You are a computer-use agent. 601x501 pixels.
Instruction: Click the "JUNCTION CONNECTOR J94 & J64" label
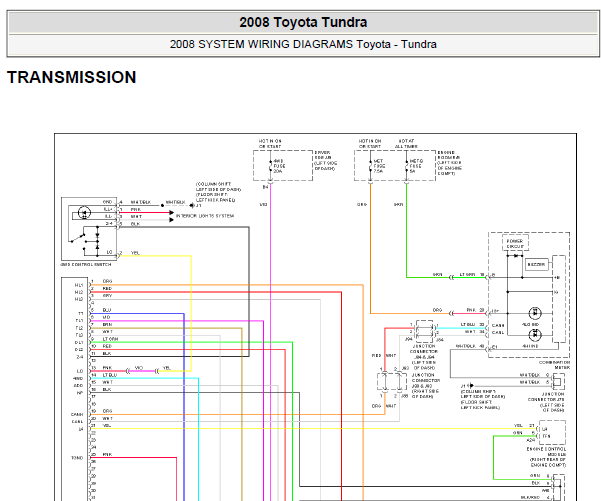click(x=424, y=357)
